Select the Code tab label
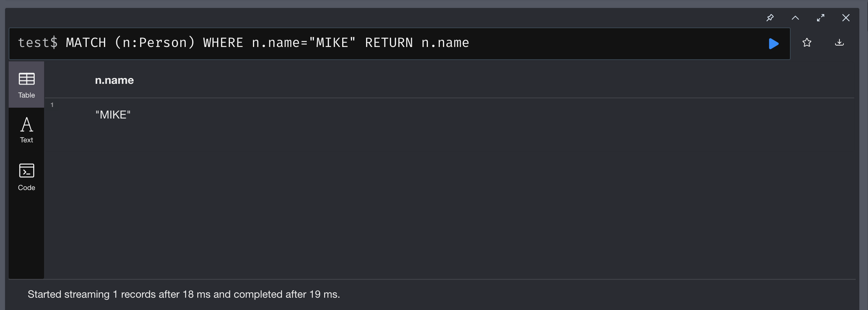This screenshot has width=868, height=310. (x=27, y=188)
